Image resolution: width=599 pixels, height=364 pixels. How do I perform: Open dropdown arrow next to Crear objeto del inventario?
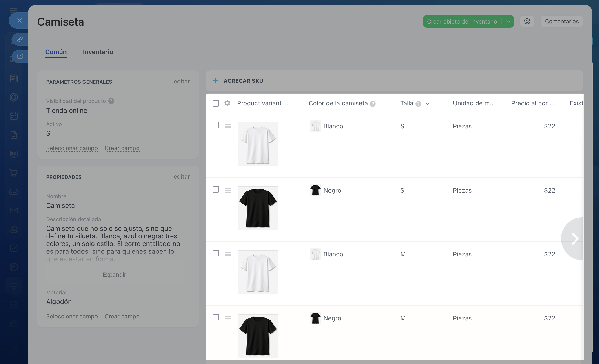[508, 21]
